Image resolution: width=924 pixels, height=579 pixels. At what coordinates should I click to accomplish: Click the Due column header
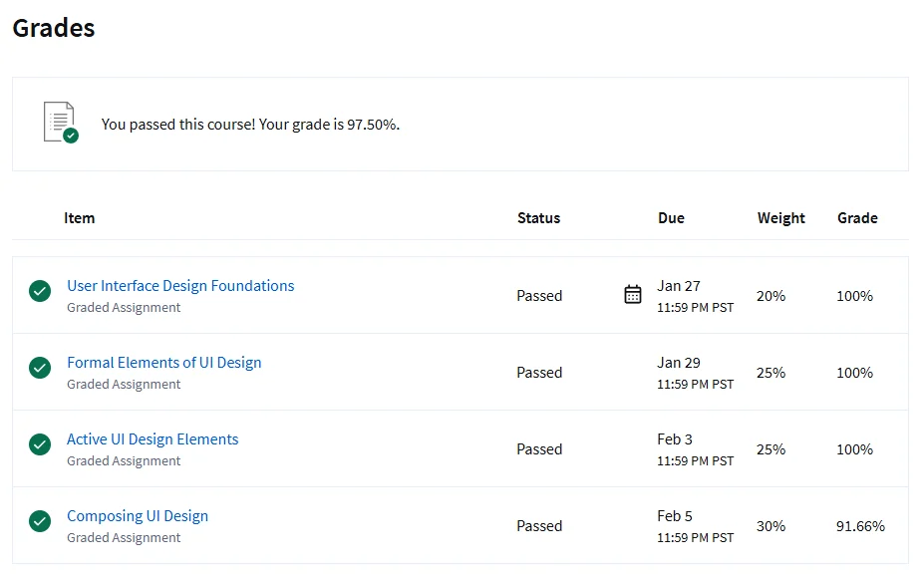(x=671, y=218)
